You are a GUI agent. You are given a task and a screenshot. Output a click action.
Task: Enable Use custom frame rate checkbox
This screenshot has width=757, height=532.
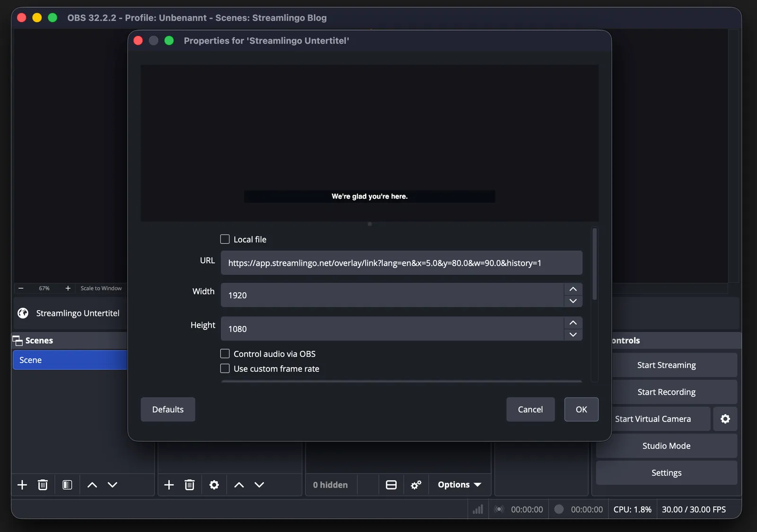coord(225,368)
